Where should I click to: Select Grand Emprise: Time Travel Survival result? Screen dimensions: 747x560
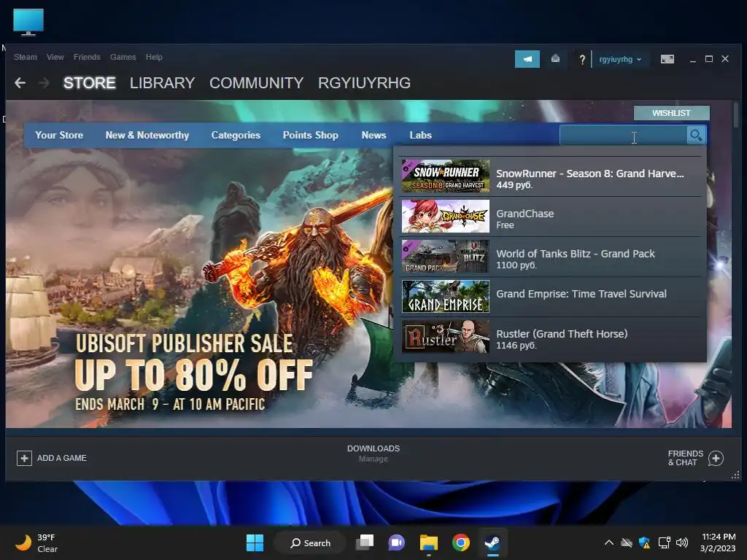click(550, 296)
